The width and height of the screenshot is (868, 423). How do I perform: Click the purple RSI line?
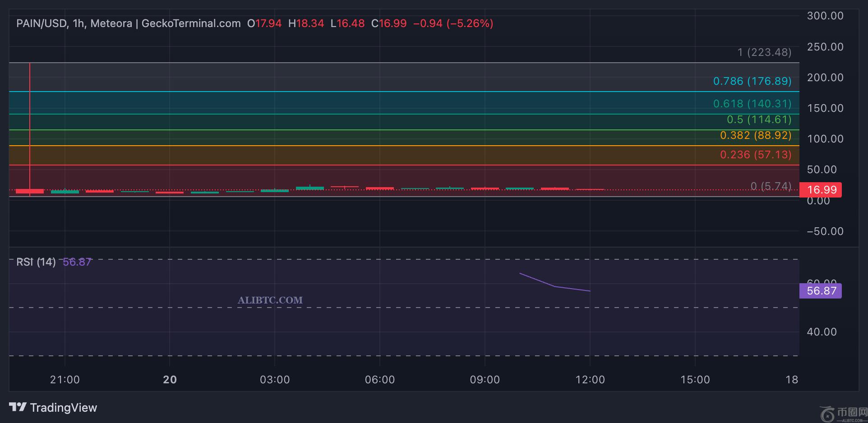[x=554, y=286]
